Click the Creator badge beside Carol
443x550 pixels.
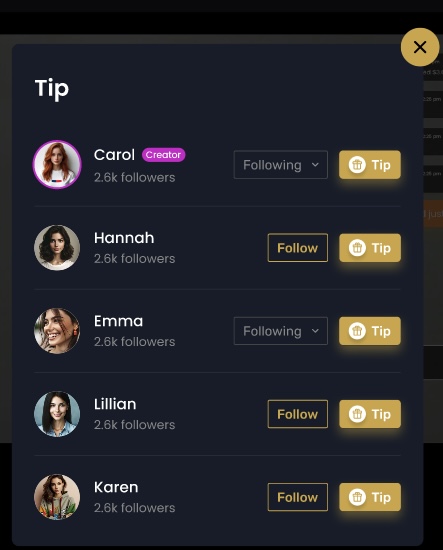(x=163, y=155)
